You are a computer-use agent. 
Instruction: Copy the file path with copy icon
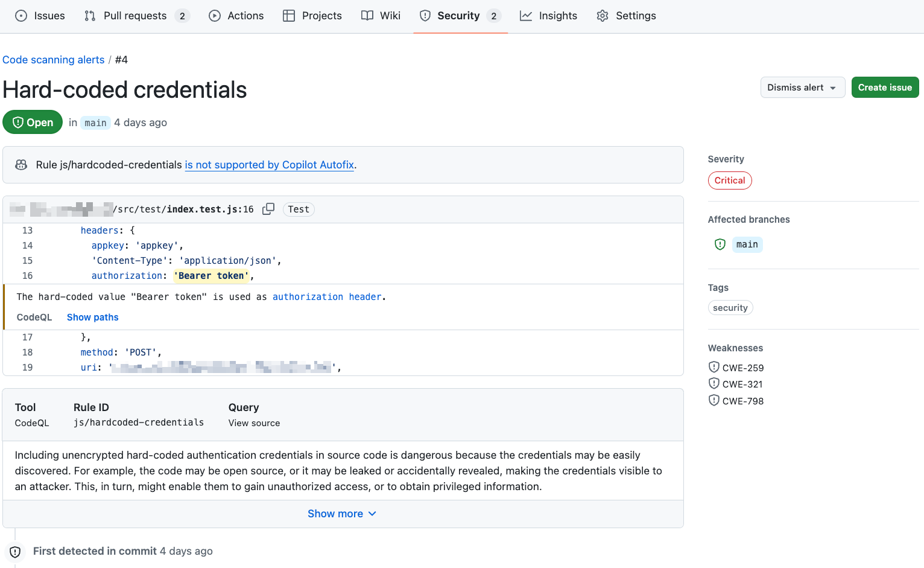pyautogui.click(x=268, y=209)
